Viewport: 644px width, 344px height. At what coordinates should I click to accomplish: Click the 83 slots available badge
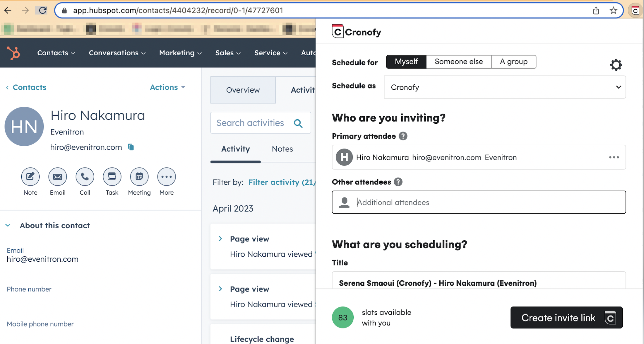click(x=343, y=317)
